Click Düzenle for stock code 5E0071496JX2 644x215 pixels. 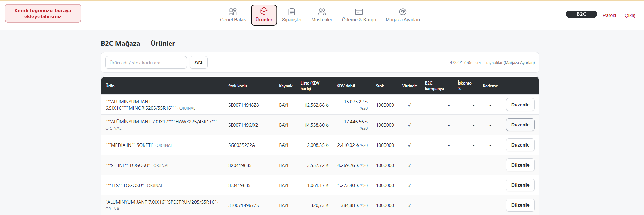[520, 125]
